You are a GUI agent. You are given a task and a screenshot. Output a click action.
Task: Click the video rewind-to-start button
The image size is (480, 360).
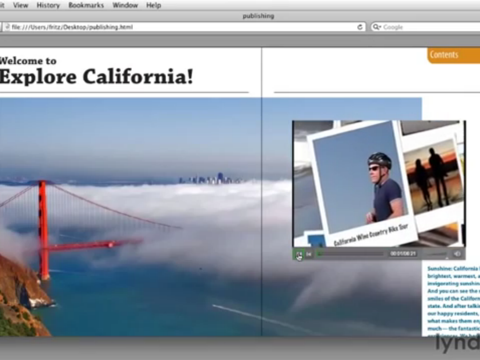(x=309, y=254)
